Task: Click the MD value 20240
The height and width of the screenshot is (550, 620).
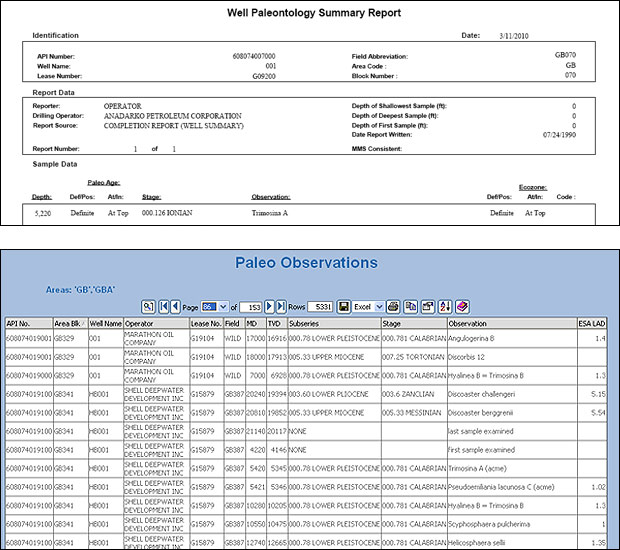Action: [x=256, y=394]
